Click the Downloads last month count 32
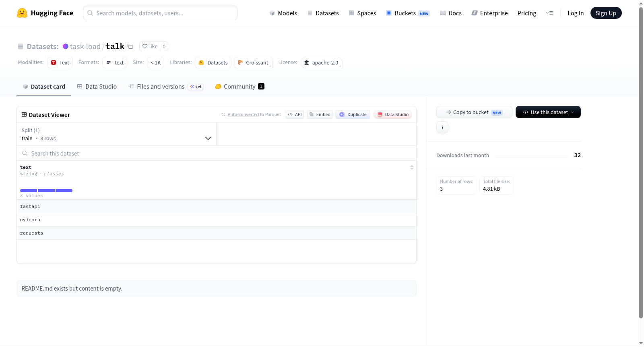The width and height of the screenshot is (644, 347). (578, 155)
